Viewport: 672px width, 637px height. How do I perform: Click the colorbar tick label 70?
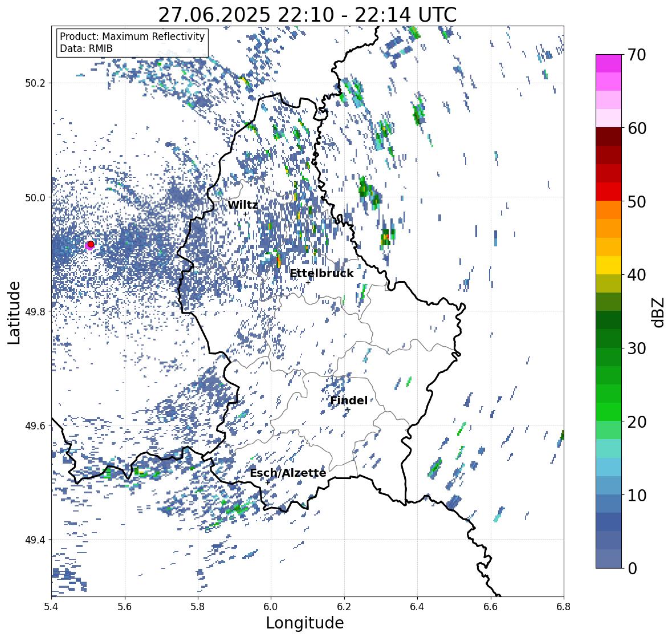(x=637, y=55)
